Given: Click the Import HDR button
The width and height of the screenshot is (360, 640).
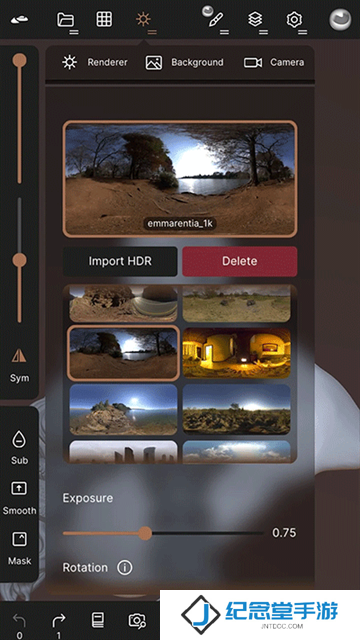Looking at the screenshot, I should pos(120,261).
